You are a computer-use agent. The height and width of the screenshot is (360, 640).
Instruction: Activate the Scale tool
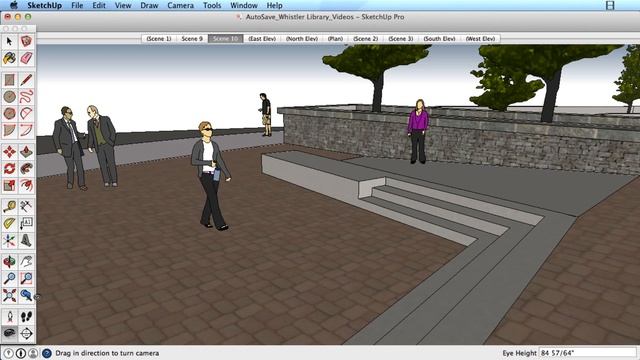(9, 186)
